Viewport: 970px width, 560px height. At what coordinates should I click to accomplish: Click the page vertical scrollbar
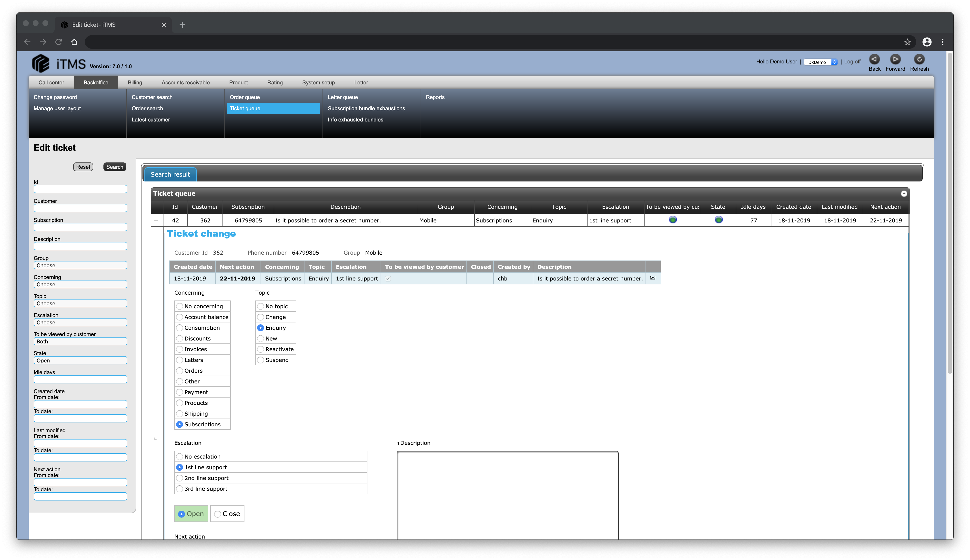click(950, 213)
